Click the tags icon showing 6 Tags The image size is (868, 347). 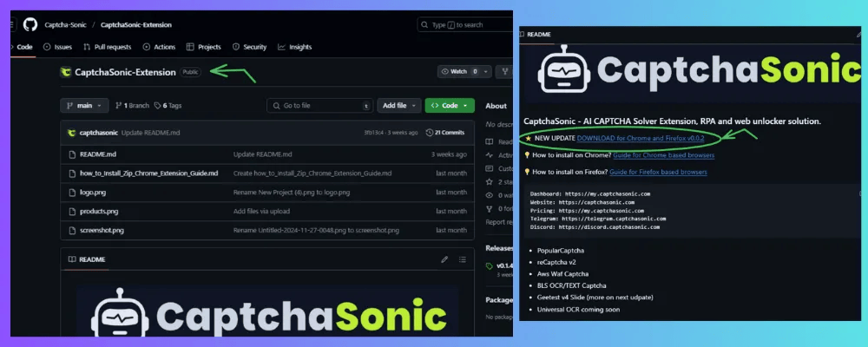(159, 106)
